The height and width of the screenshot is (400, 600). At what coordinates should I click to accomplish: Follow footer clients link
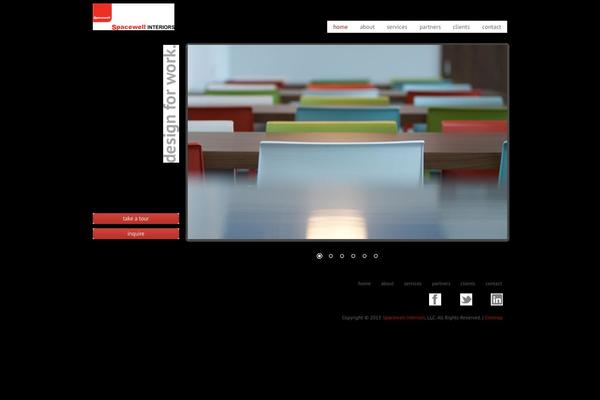[468, 284]
